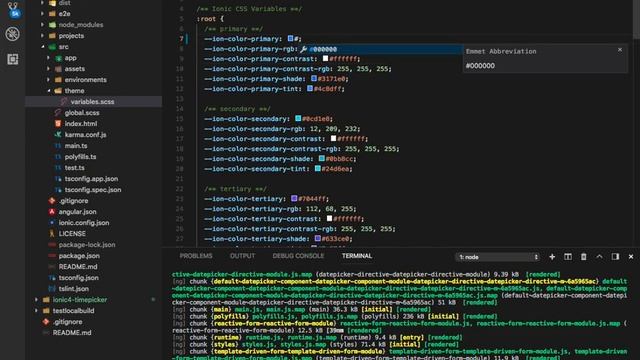Switch to the OUTPUT tab
This screenshot has width=640, height=360.
coord(242,256)
